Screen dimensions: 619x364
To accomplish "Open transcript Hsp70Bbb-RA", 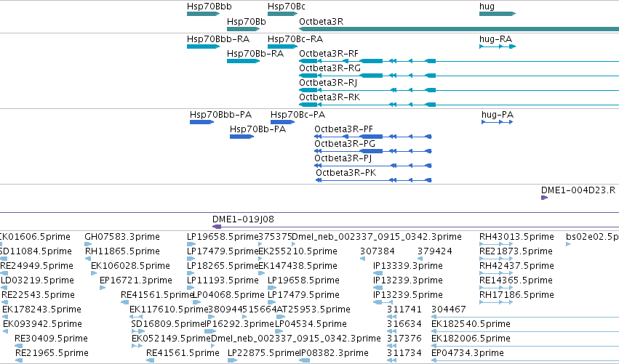I will click(x=204, y=46).
